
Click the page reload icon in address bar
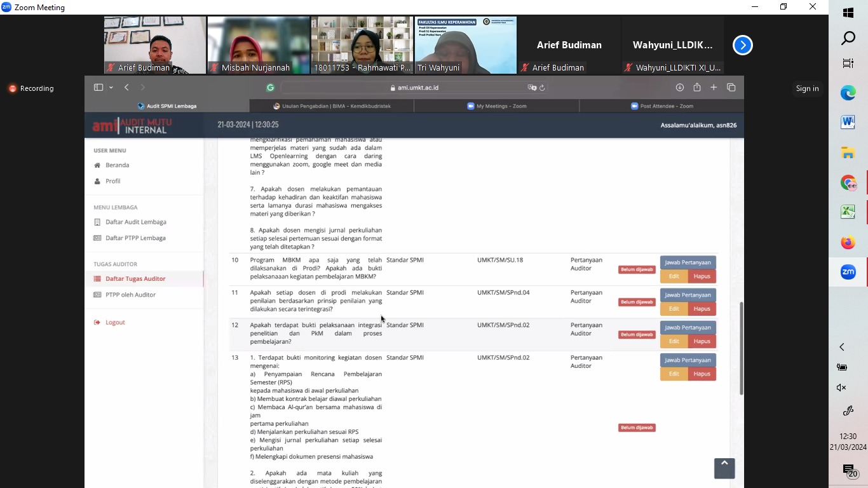coord(542,88)
